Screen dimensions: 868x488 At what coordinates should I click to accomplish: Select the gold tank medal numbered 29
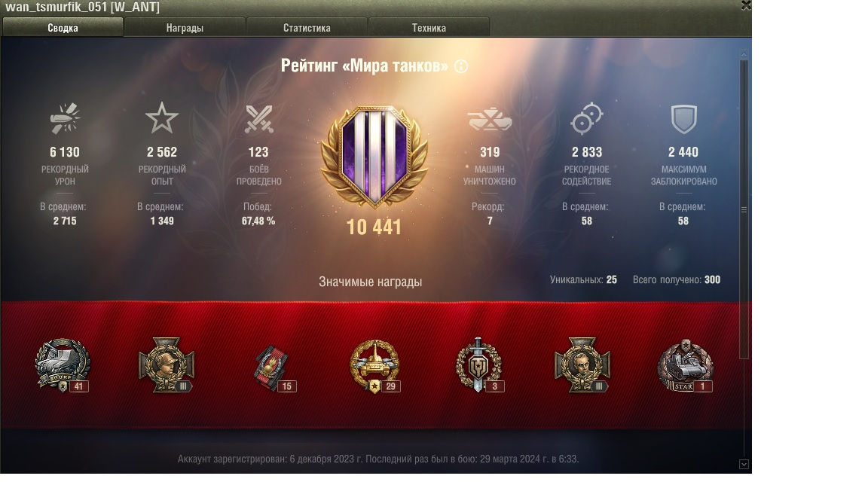[374, 366]
